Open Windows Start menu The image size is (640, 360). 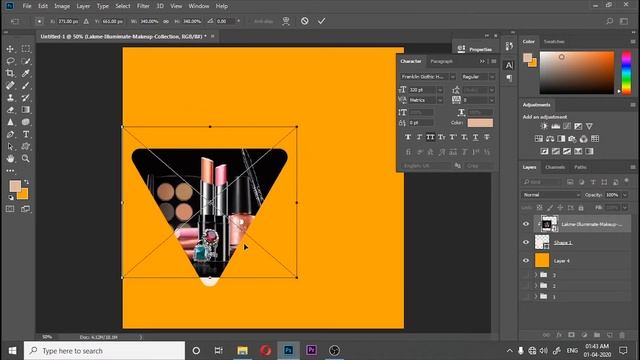pyautogui.click(x=12, y=351)
